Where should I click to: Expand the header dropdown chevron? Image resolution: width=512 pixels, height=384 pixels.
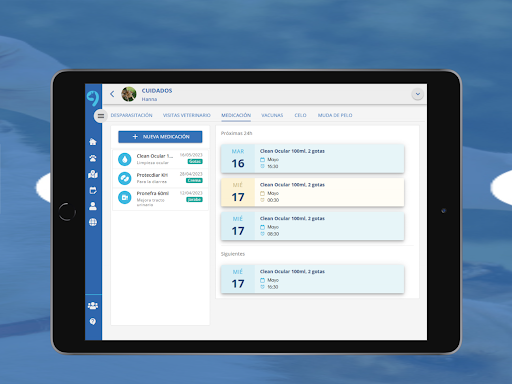click(418, 94)
